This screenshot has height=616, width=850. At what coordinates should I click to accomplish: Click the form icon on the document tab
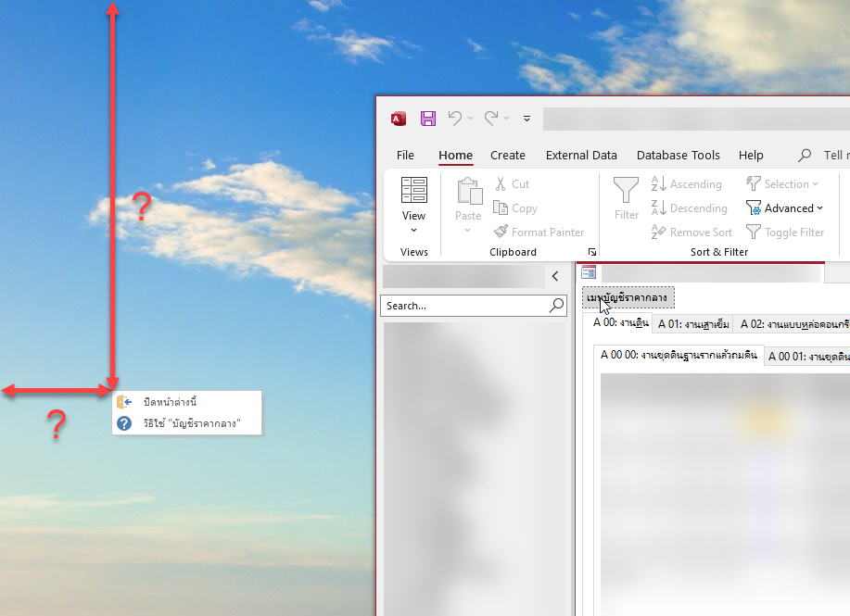589,272
